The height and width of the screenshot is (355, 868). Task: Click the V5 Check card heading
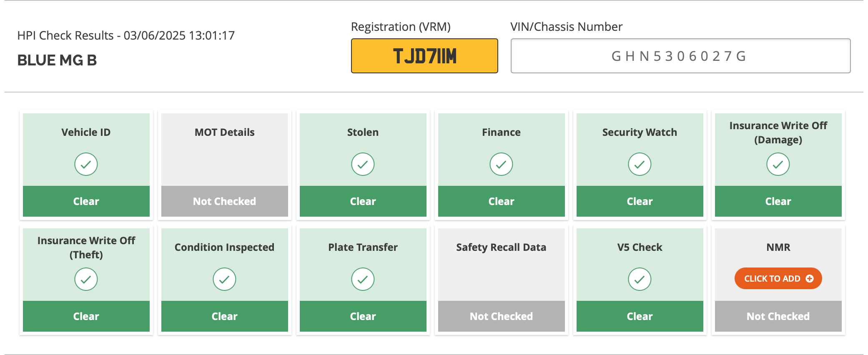coord(640,247)
